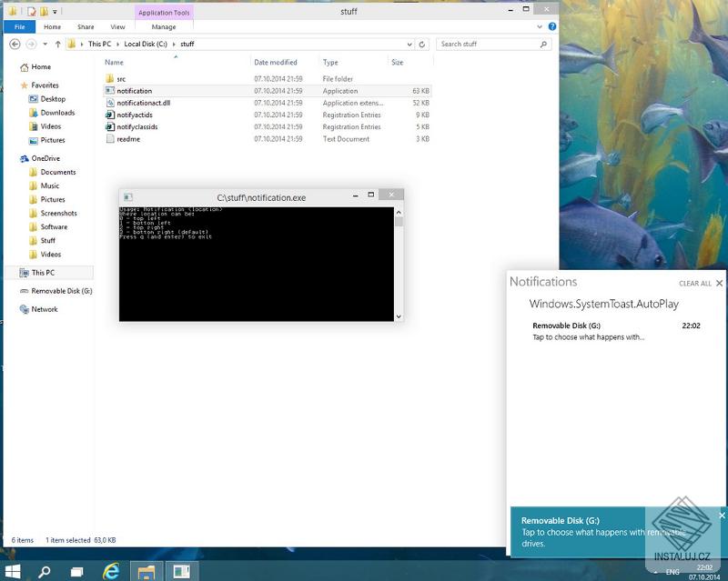Switch to the Share ribbon tab
This screenshot has height=581, width=728.
pos(86,27)
